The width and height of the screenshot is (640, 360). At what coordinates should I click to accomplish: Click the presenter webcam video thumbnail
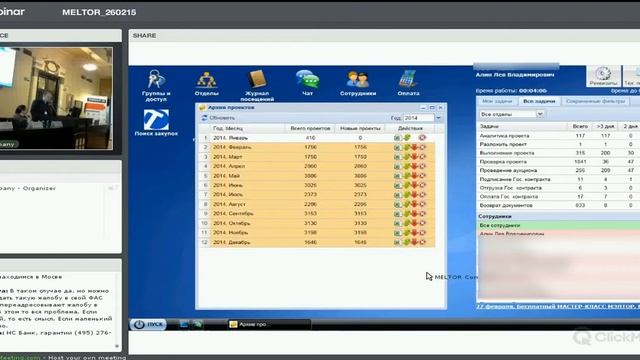(56, 98)
